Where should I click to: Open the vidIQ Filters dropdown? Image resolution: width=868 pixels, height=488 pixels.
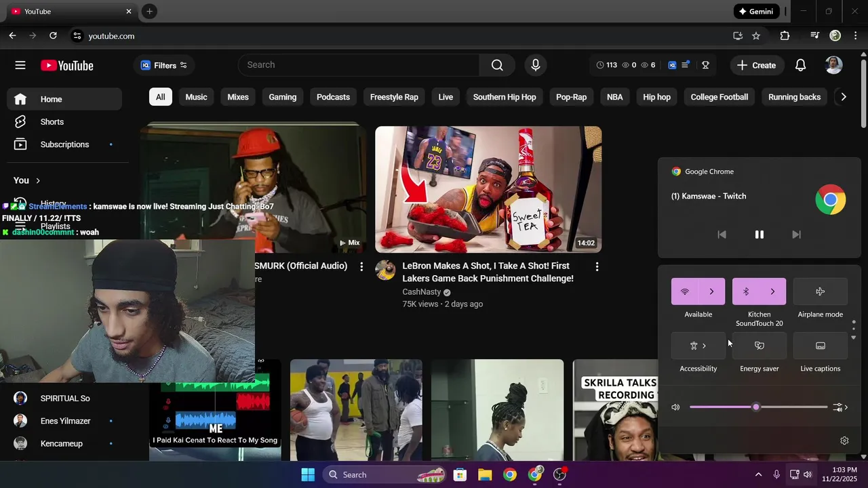click(163, 65)
